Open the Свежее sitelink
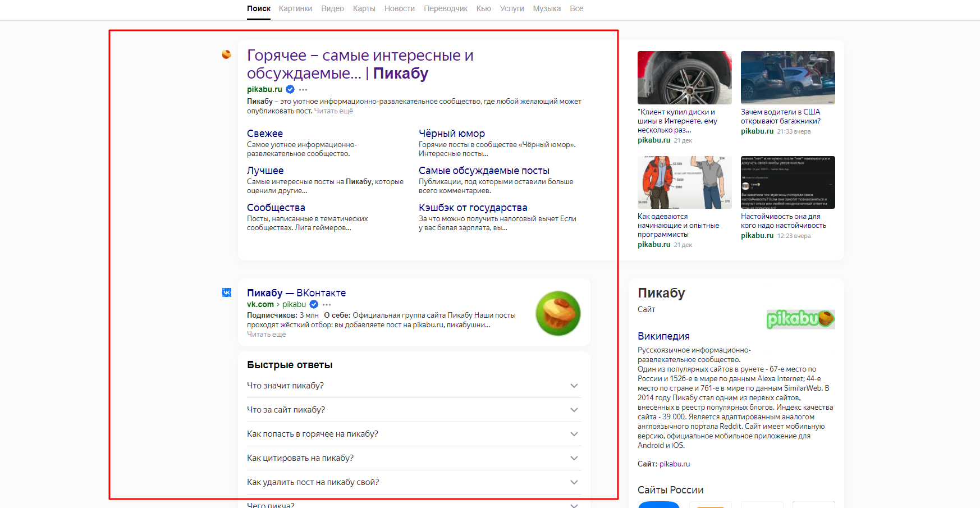 pyautogui.click(x=265, y=134)
